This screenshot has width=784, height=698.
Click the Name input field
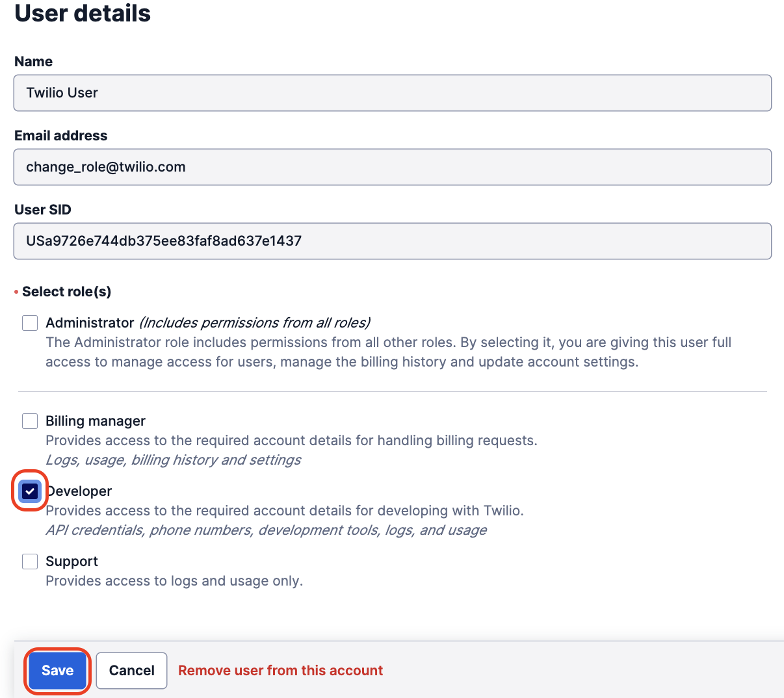pyautogui.click(x=392, y=93)
